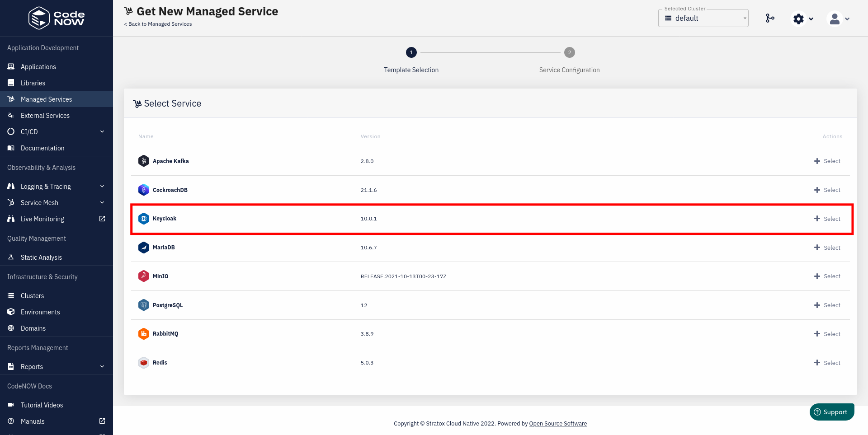
Task: Click the CockroachDB version 21.1.6
Action: tap(369, 190)
